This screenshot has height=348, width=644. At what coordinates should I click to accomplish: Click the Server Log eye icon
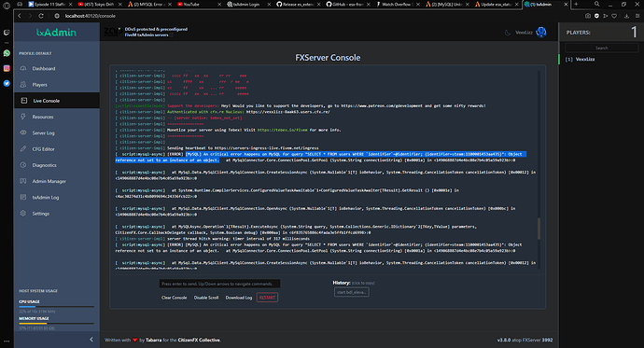click(x=23, y=132)
